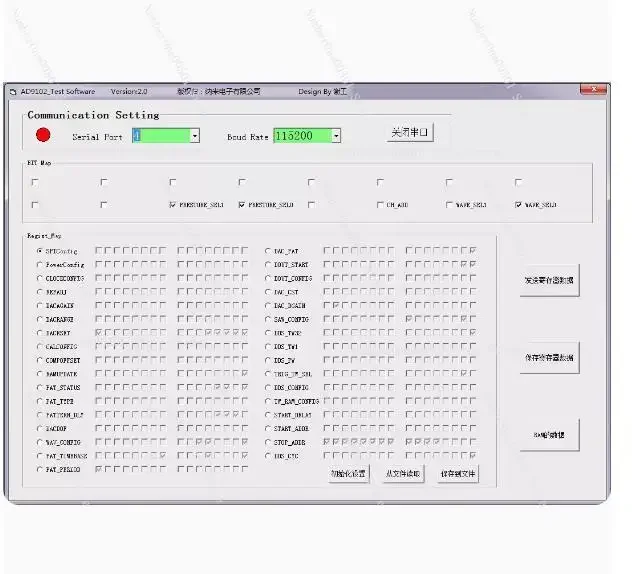The height and width of the screenshot is (574, 632).
Task: Select the START_DELAY register radio button
Action: tap(268, 415)
